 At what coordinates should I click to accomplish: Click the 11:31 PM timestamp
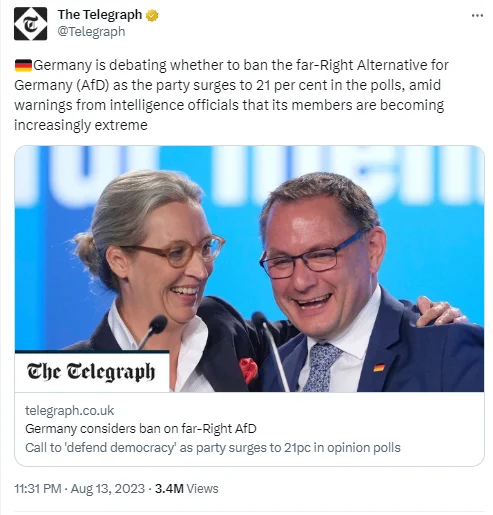[38, 489]
